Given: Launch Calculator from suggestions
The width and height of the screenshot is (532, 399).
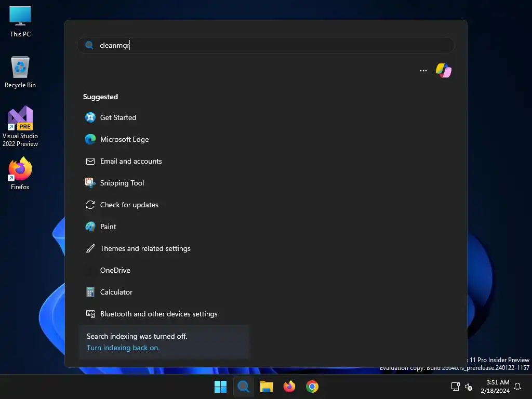Looking at the screenshot, I should click(x=116, y=292).
